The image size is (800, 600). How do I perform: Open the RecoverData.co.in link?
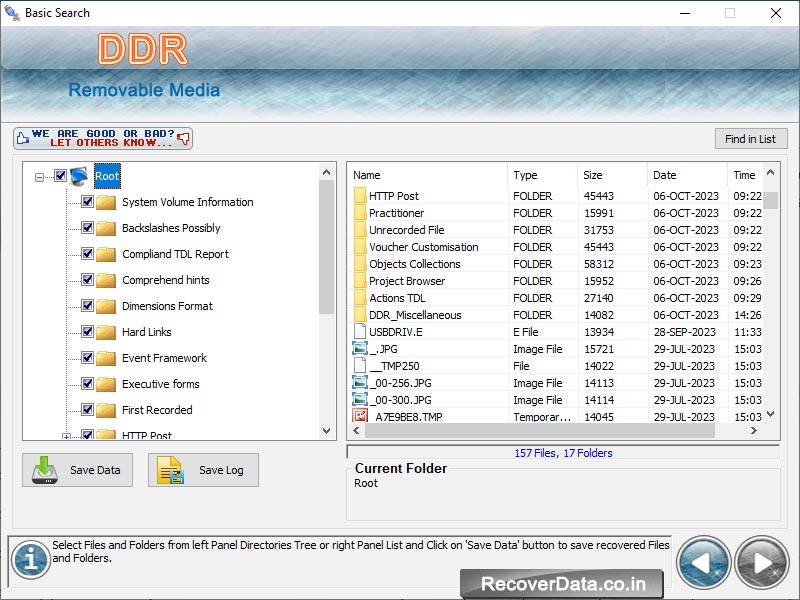[563, 584]
